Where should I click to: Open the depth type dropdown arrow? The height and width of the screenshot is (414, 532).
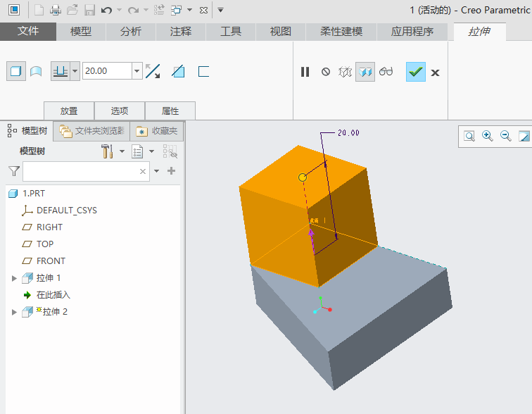75,71
